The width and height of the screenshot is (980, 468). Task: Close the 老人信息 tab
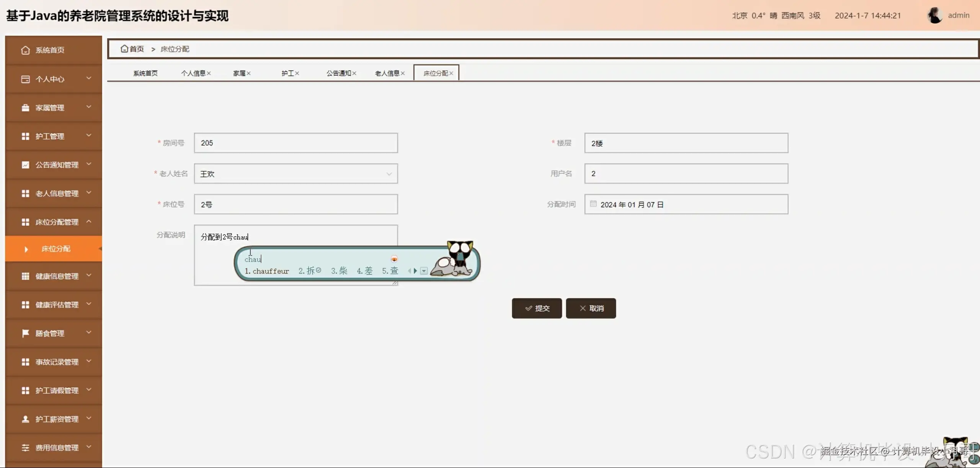pyautogui.click(x=403, y=73)
